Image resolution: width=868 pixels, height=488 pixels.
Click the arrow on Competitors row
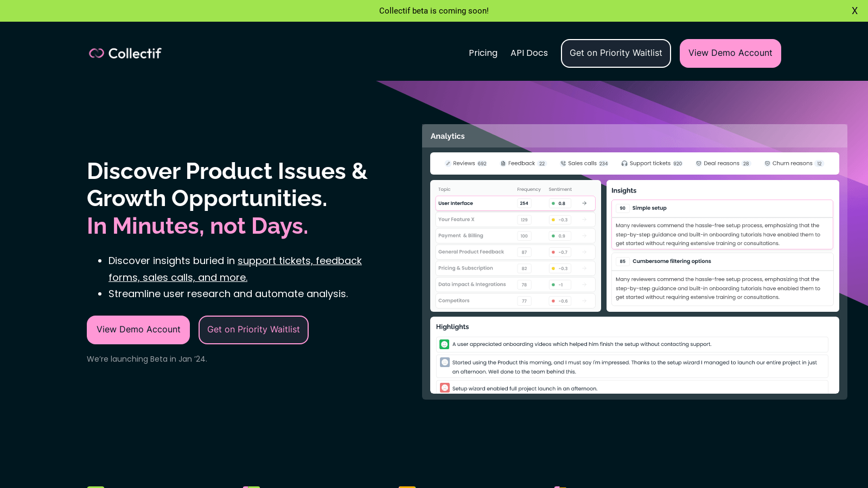click(584, 301)
